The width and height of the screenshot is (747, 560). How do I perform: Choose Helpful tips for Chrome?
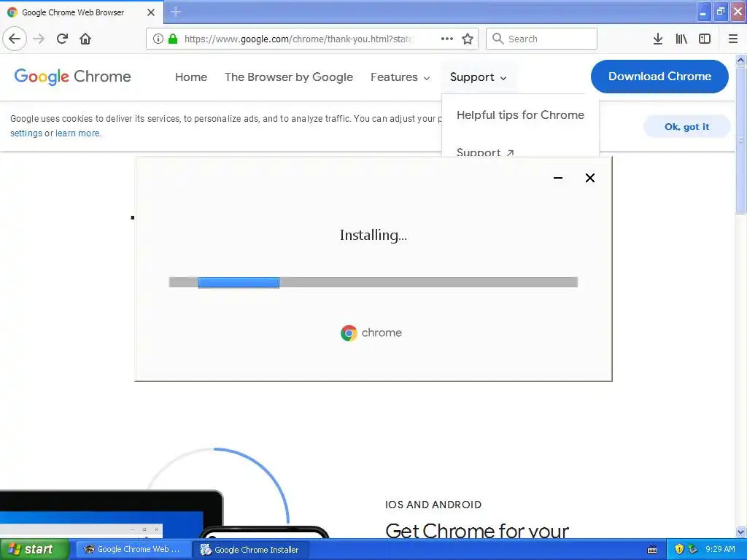pos(520,114)
